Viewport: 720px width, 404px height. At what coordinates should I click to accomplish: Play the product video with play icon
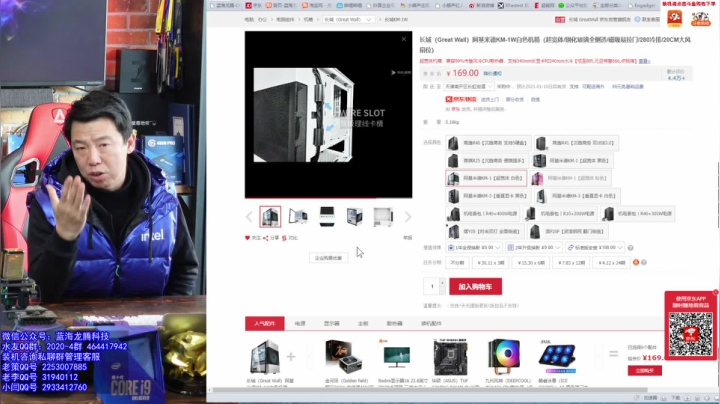point(393,73)
